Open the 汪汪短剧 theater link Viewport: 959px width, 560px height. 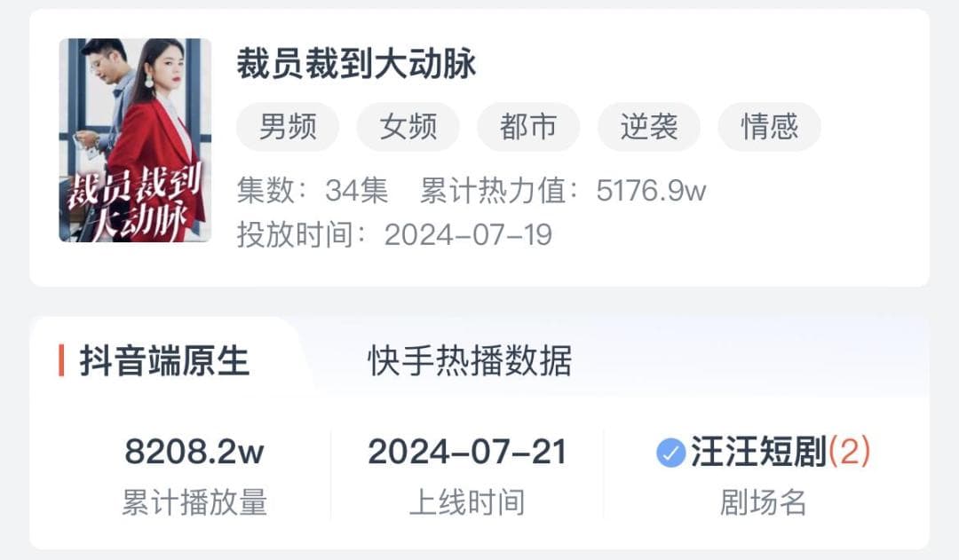pos(758,453)
